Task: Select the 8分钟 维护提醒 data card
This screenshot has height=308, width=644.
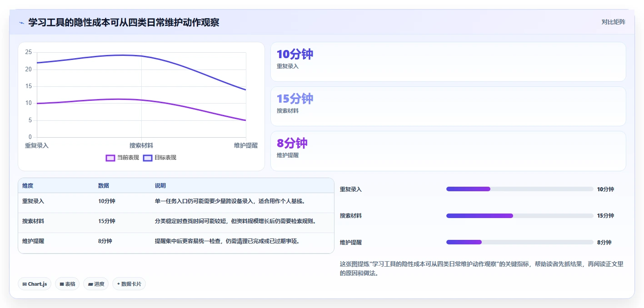Action: 448,151
